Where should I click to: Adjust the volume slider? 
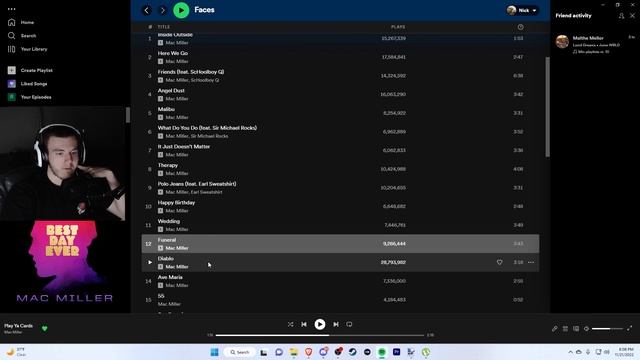pyautogui.click(x=607, y=329)
